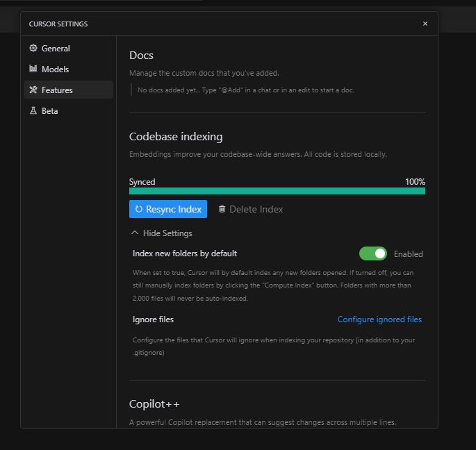Click "Index new folders by default" label
476x450 pixels.
click(x=185, y=253)
